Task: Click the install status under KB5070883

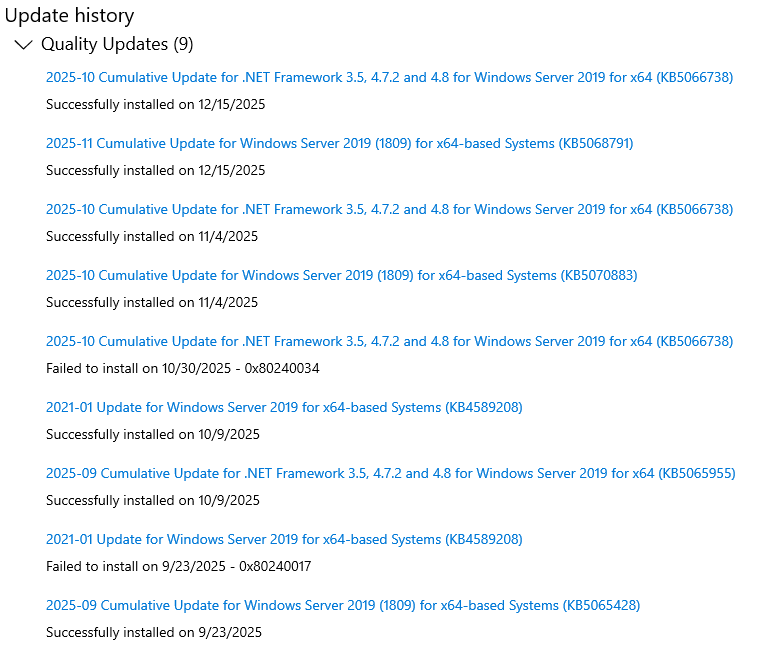Action: point(152,302)
